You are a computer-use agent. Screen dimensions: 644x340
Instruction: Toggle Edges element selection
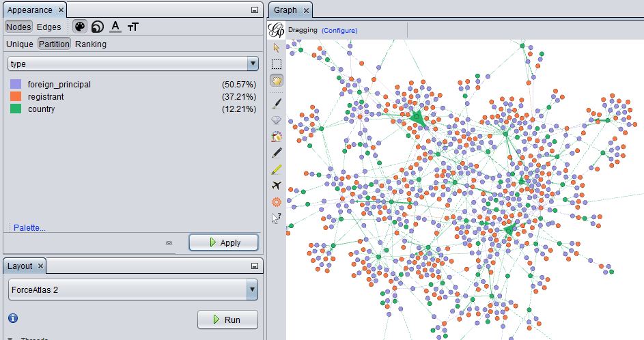pyautogui.click(x=48, y=27)
